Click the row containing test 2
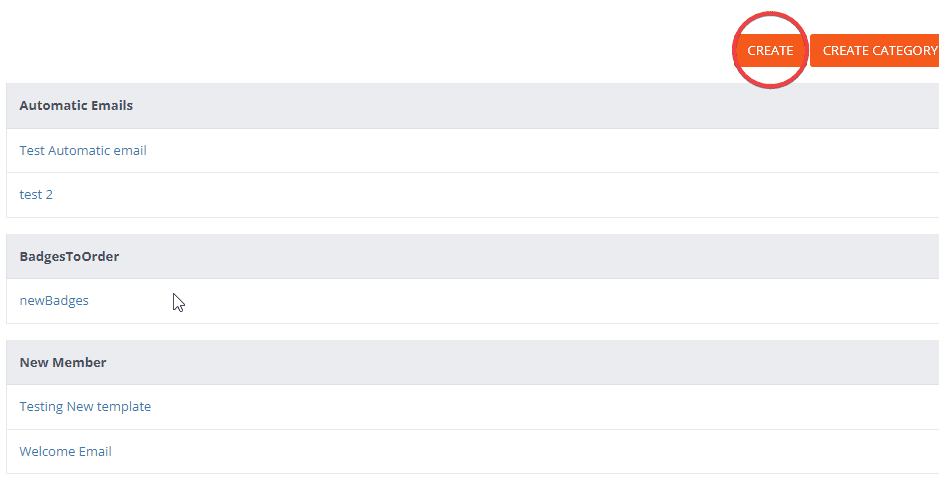 point(470,195)
